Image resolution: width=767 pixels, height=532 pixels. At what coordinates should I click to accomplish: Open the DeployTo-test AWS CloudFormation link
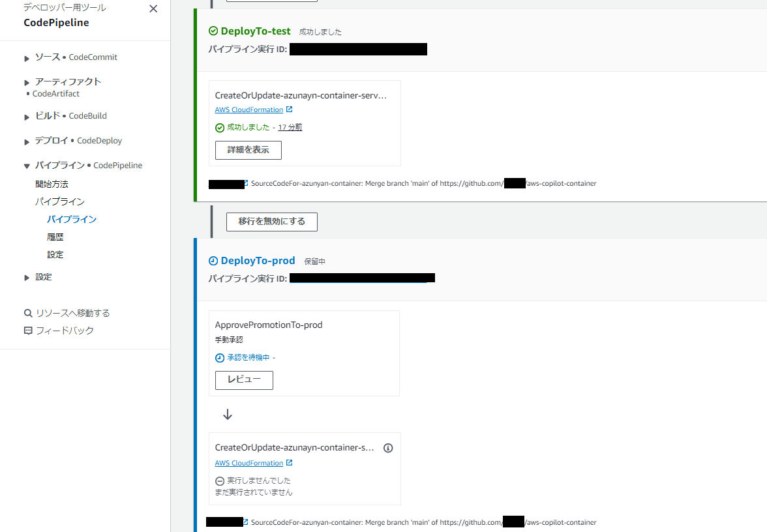(x=249, y=110)
